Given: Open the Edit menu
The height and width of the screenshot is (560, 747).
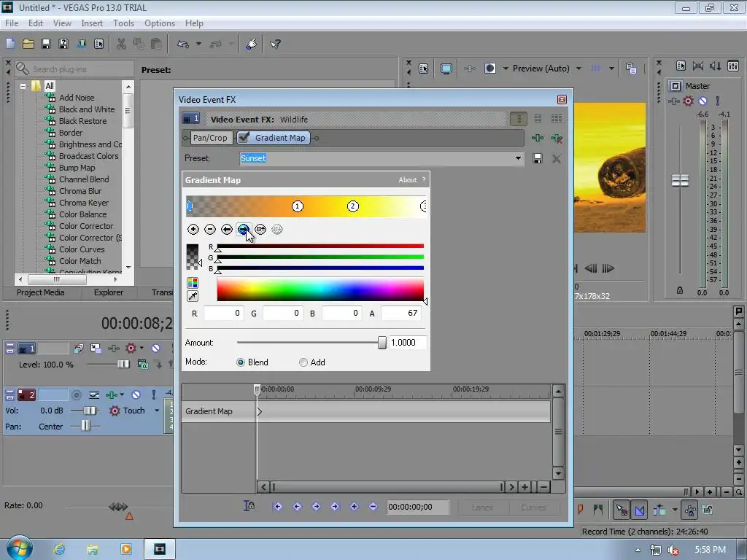Looking at the screenshot, I should coord(36,23).
